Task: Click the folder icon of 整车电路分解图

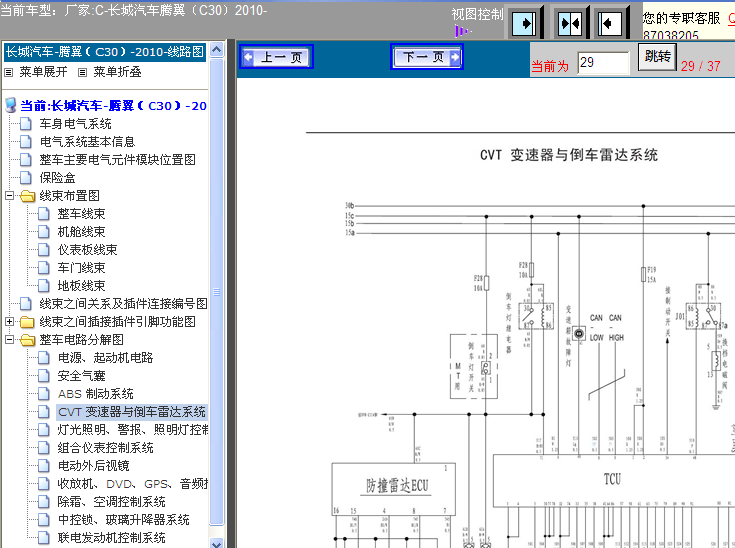Action: coord(28,340)
